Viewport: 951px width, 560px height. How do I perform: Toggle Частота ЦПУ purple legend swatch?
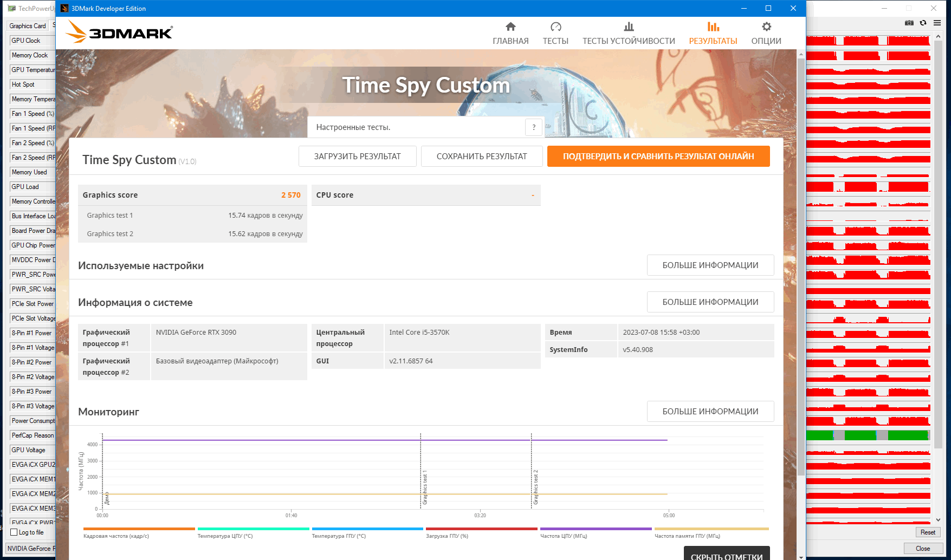(x=596, y=529)
